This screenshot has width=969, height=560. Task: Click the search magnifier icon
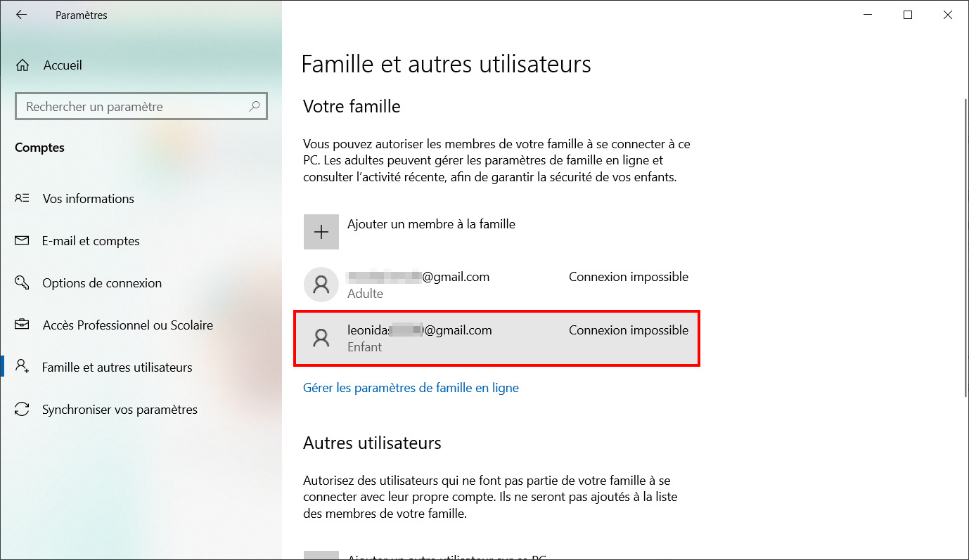(x=255, y=107)
